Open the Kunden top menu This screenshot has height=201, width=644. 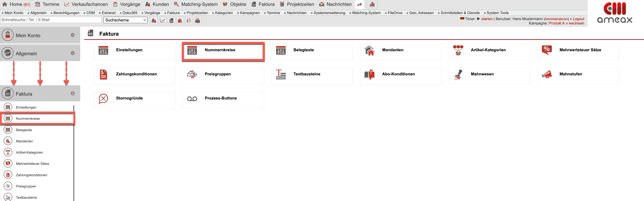[157, 4]
